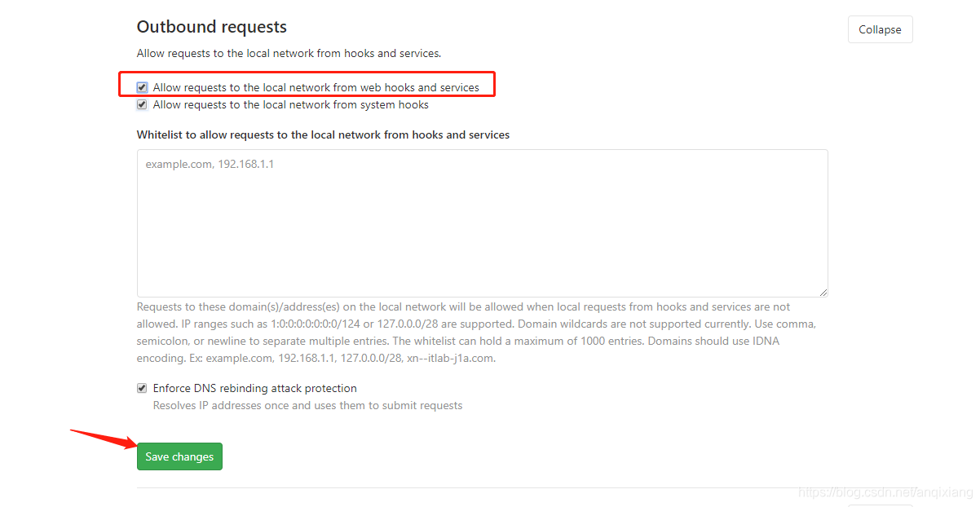
Task: Click the subtitle under Outbound requests heading
Action: 289,53
